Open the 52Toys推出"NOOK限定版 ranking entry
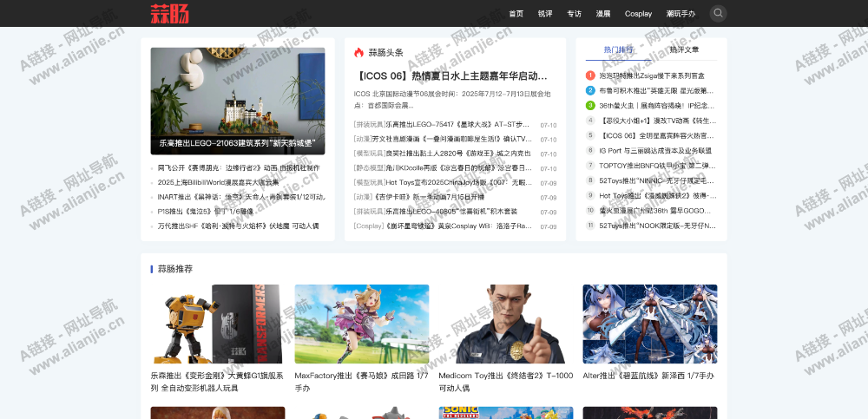Screen dimensions: 868x419 point(657,226)
